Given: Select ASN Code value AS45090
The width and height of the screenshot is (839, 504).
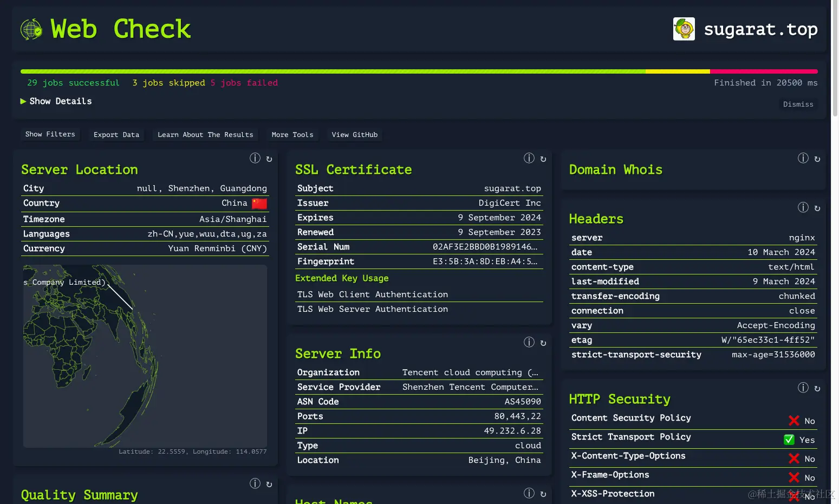Looking at the screenshot, I should (x=523, y=402).
